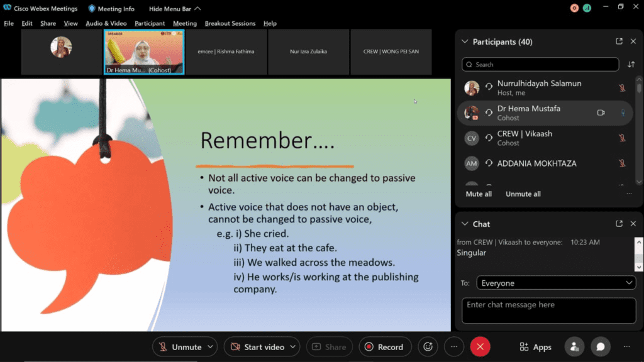644x362 pixels.
Task: Click the chat message input box
Action: click(x=548, y=310)
